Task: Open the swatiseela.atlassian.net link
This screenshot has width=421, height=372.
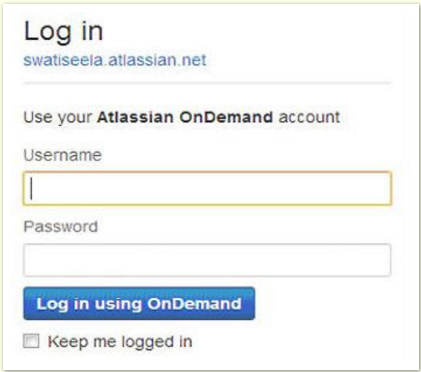Action: (x=115, y=60)
